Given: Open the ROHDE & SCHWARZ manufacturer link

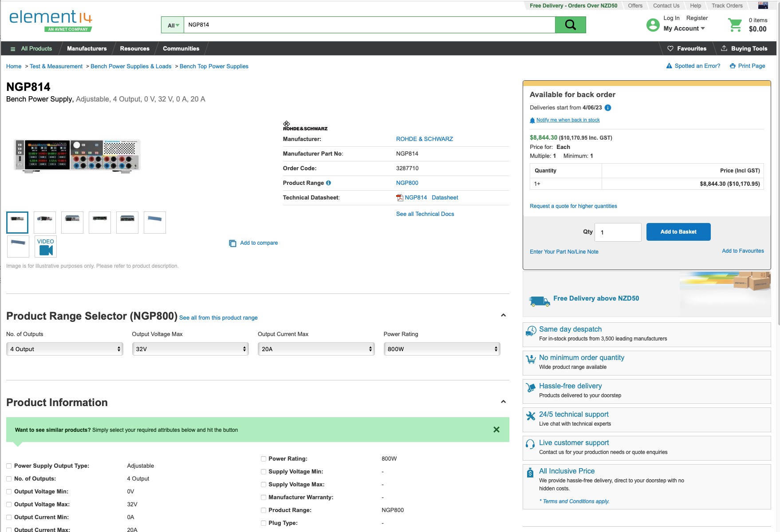Looking at the screenshot, I should pos(425,139).
